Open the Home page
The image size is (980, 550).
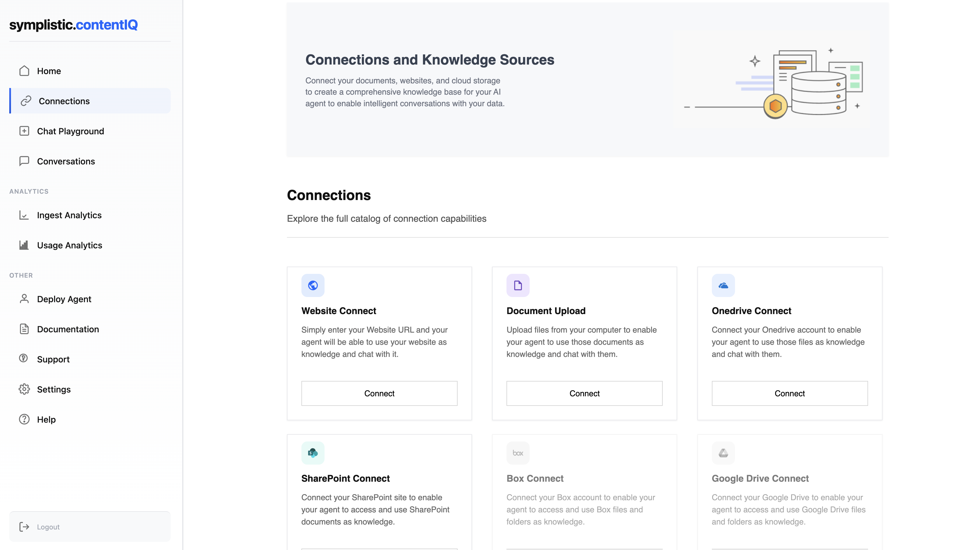coord(49,71)
